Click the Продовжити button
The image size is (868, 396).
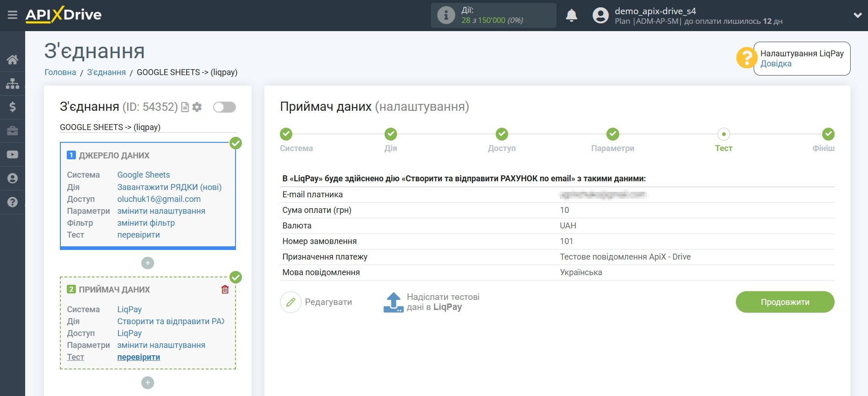(785, 302)
